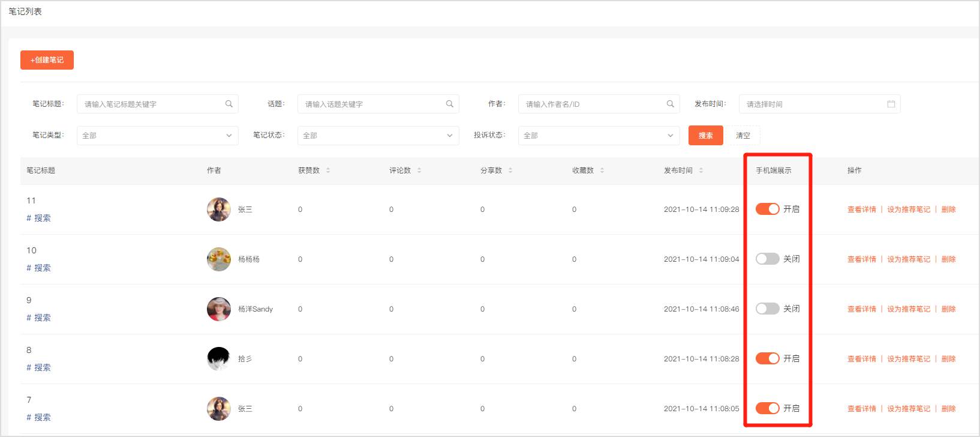This screenshot has height=437, width=980.
Task: Click 清空 to reset filters
Action: 743,136
